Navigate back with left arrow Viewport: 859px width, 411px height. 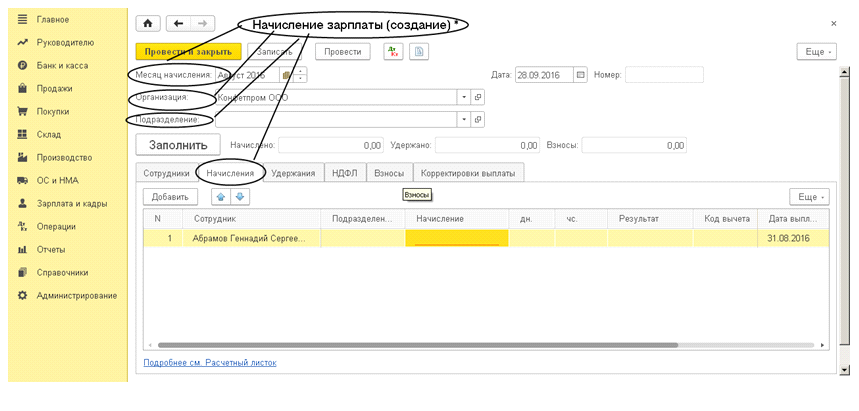pyautogui.click(x=178, y=24)
